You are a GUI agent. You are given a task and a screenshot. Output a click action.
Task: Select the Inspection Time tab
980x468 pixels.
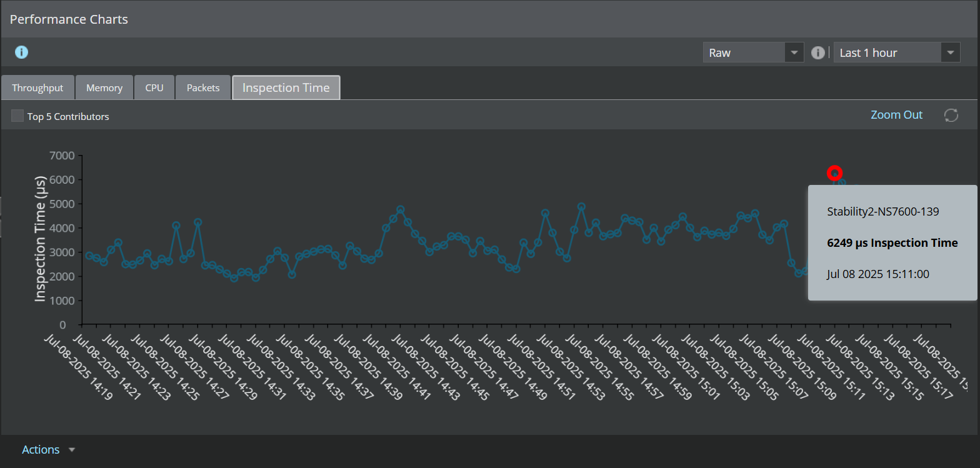[x=286, y=87]
